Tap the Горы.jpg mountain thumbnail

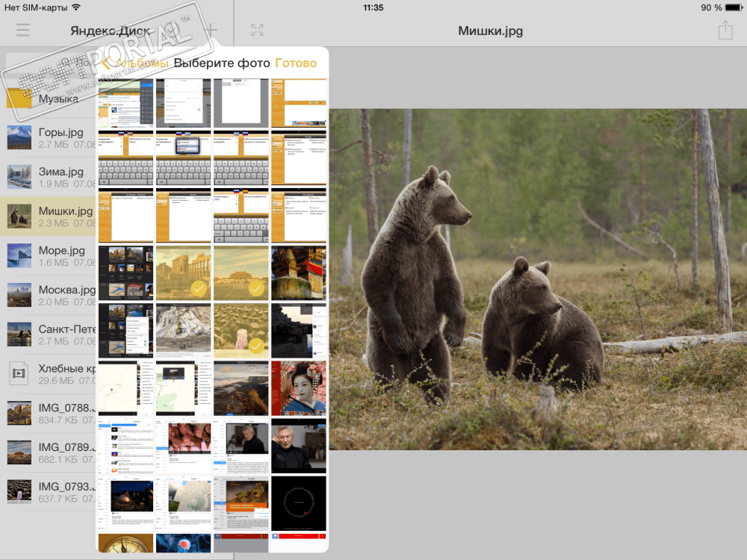[19, 137]
